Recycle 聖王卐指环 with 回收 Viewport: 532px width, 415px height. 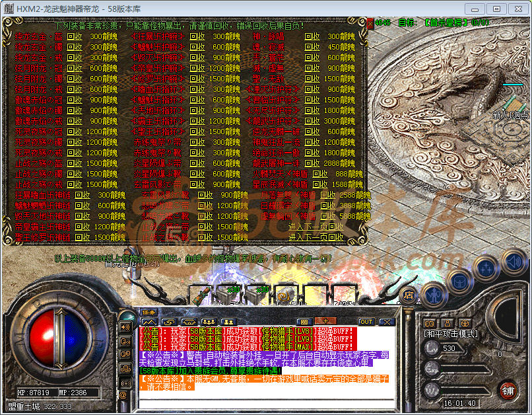click(197, 132)
